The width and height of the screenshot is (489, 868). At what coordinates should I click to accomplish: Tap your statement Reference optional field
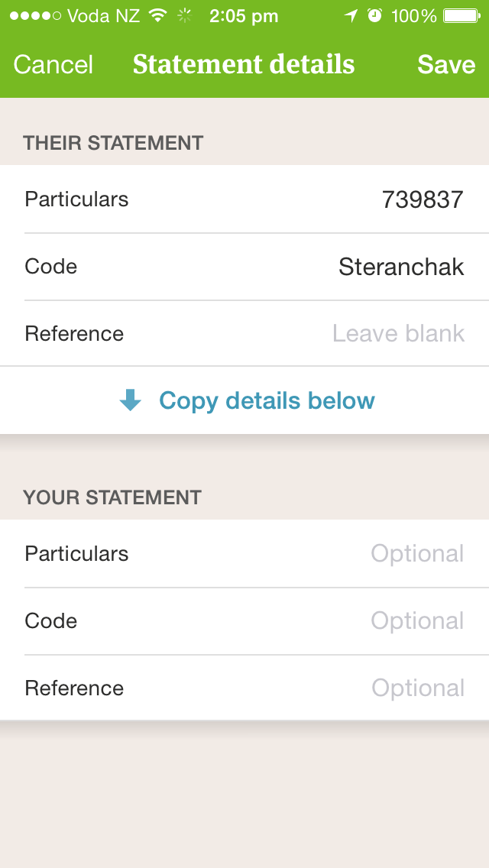tap(244, 688)
